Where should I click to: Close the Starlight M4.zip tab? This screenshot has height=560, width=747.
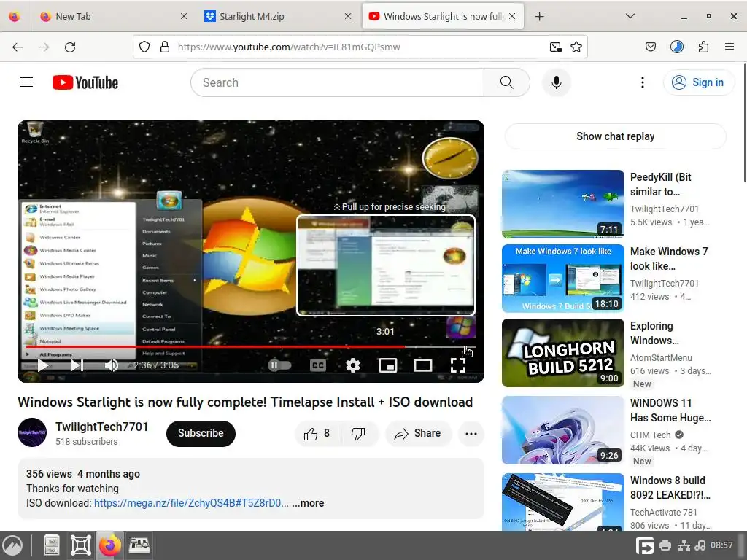(348, 16)
